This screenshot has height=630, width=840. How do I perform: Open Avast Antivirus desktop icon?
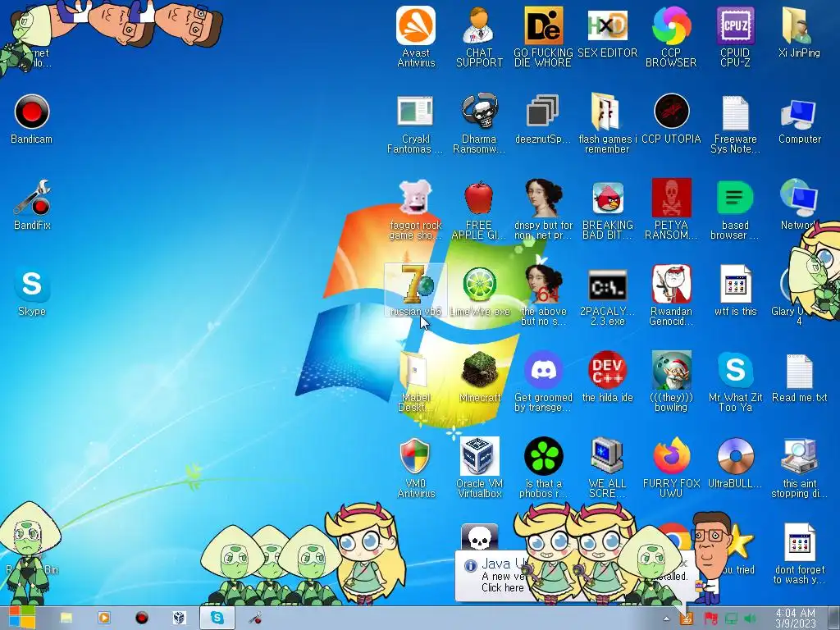click(416, 37)
